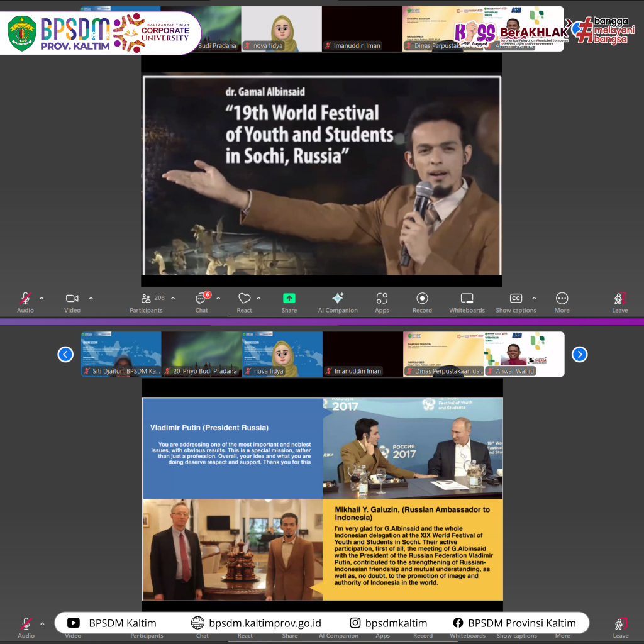Image resolution: width=644 pixels, height=644 pixels.
Task: Open the Whiteboards tool
Action: tap(467, 303)
